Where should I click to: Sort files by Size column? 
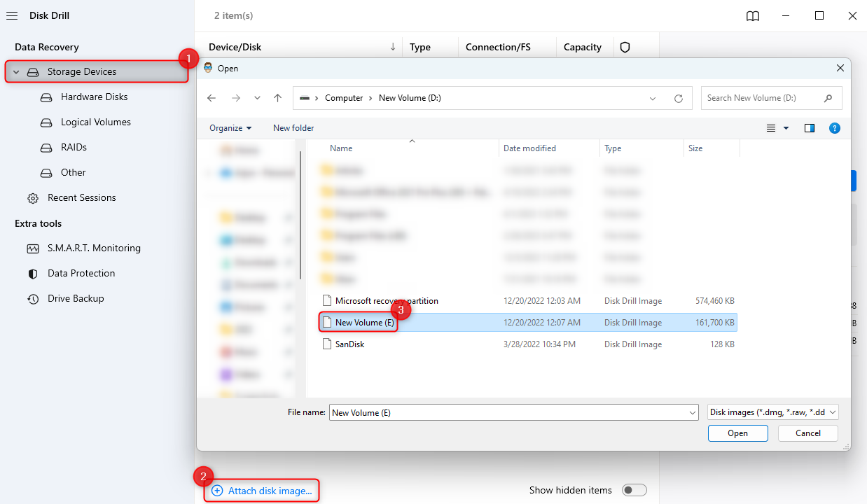(x=695, y=148)
